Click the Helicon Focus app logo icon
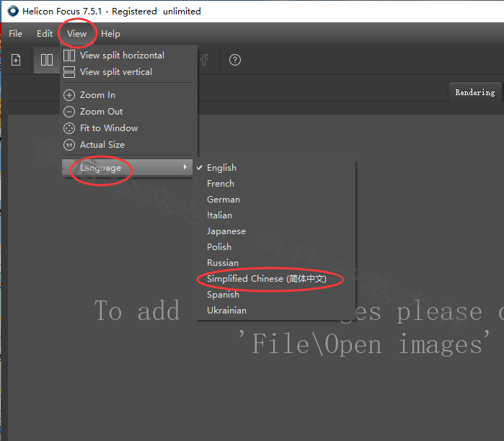Viewport: 504px width, 441px height. point(13,11)
